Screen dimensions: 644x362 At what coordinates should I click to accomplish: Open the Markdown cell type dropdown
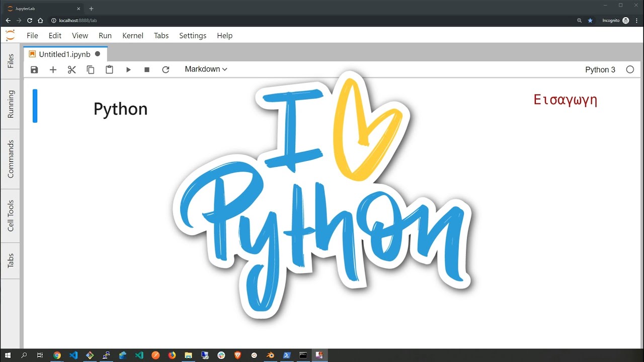click(x=206, y=69)
